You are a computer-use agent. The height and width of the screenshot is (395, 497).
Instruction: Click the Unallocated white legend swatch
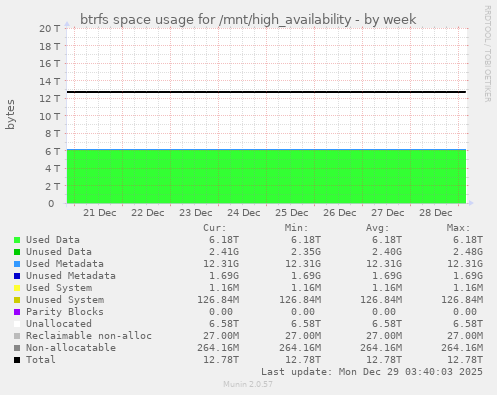17,324
